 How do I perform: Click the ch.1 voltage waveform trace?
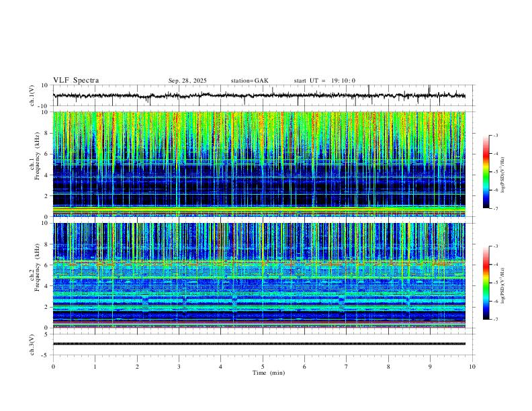tap(259, 95)
